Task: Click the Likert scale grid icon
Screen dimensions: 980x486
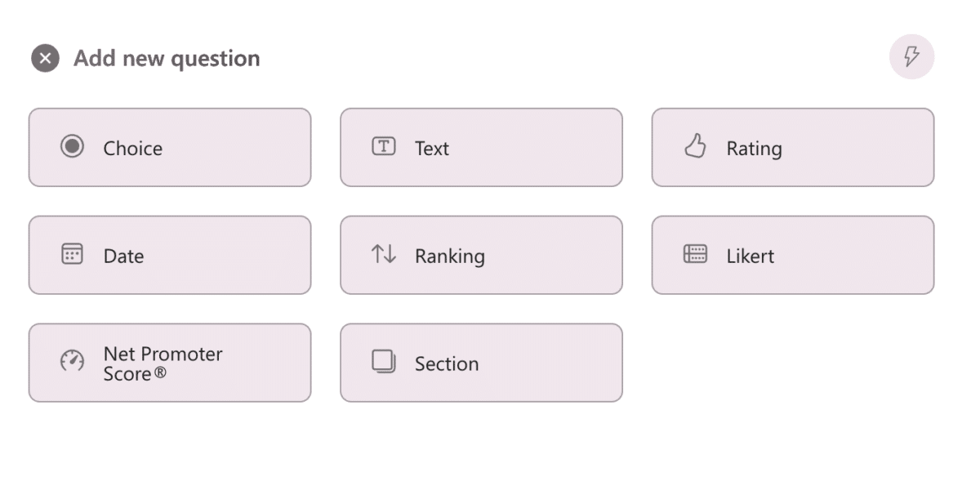Action: [x=696, y=255]
